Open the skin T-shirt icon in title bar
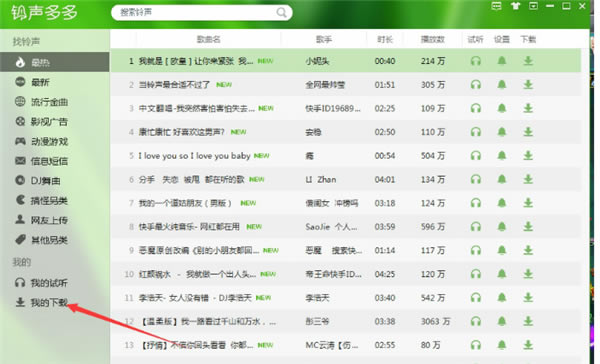 tap(515, 6)
